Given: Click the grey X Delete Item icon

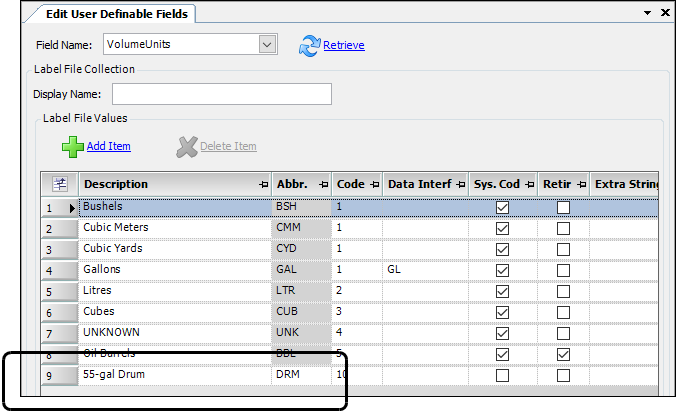Looking at the screenshot, I should 186,147.
